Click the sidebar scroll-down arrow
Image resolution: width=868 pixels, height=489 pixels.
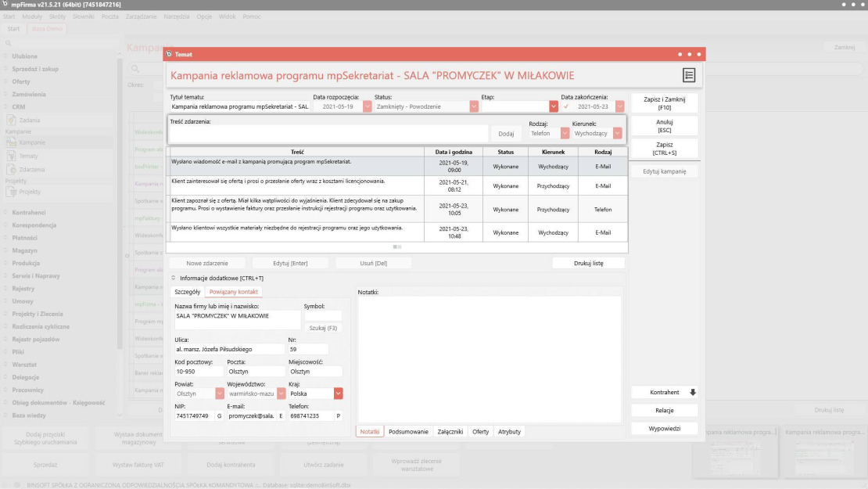click(x=120, y=415)
